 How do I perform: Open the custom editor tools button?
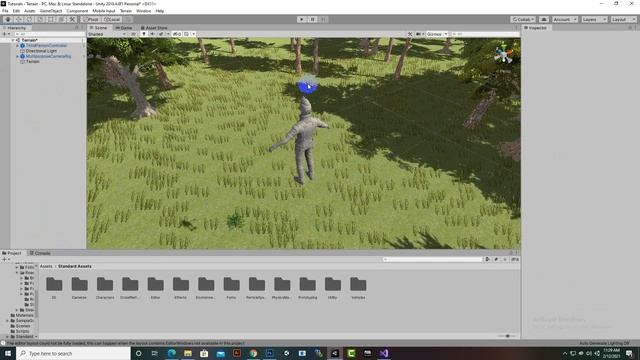click(x=72, y=19)
